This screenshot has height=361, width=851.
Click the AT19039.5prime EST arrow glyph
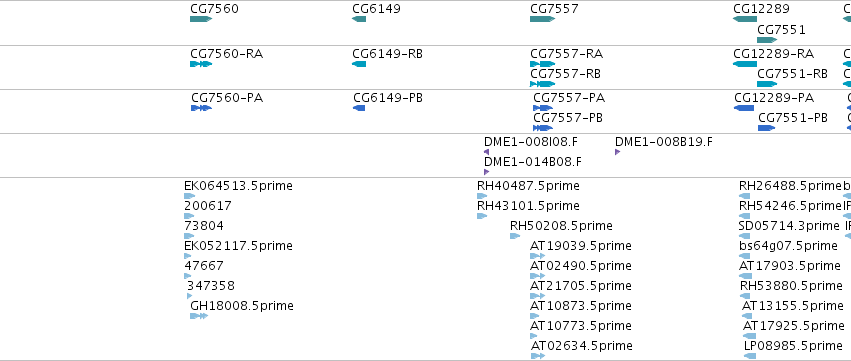pyautogui.click(x=537, y=256)
